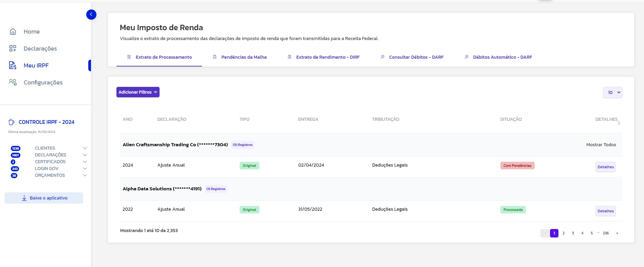Click the Declarações grid icon
The height and width of the screenshot is (267, 644).
click(13, 49)
